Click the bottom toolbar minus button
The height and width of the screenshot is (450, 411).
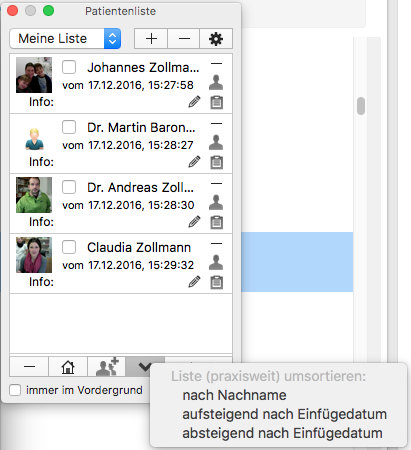[29, 367]
